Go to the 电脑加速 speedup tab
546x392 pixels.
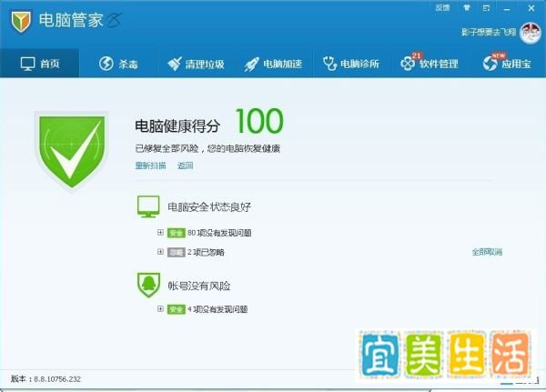[274, 64]
